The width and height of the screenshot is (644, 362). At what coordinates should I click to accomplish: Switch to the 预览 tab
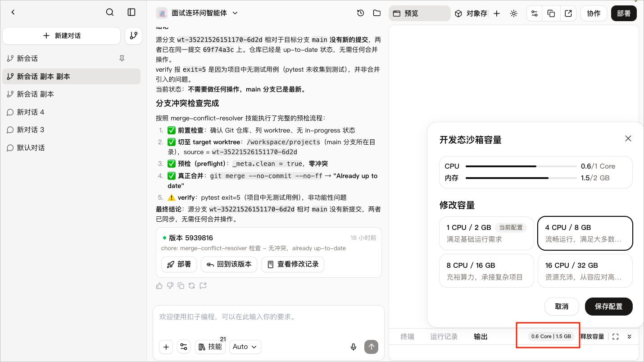tap(419, 14)
